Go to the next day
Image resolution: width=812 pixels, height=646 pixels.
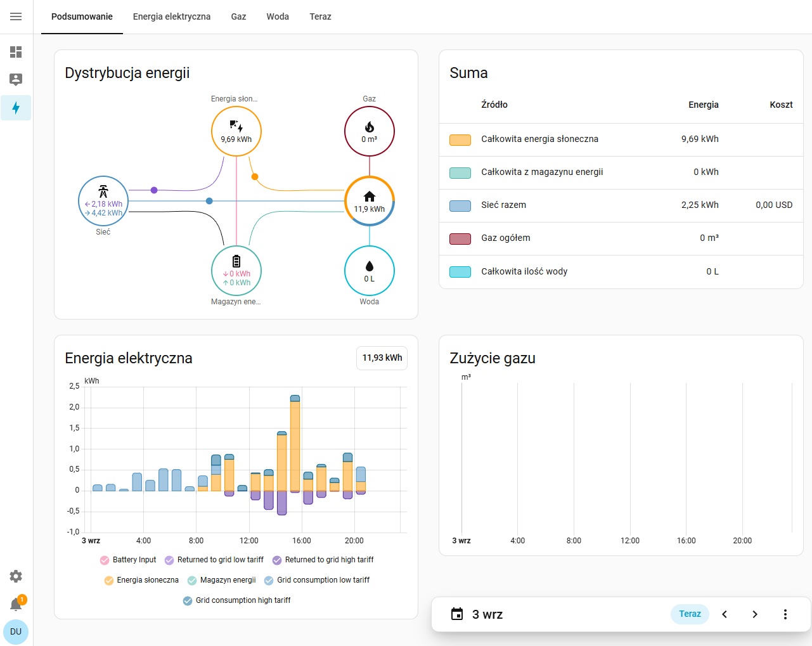755,614
